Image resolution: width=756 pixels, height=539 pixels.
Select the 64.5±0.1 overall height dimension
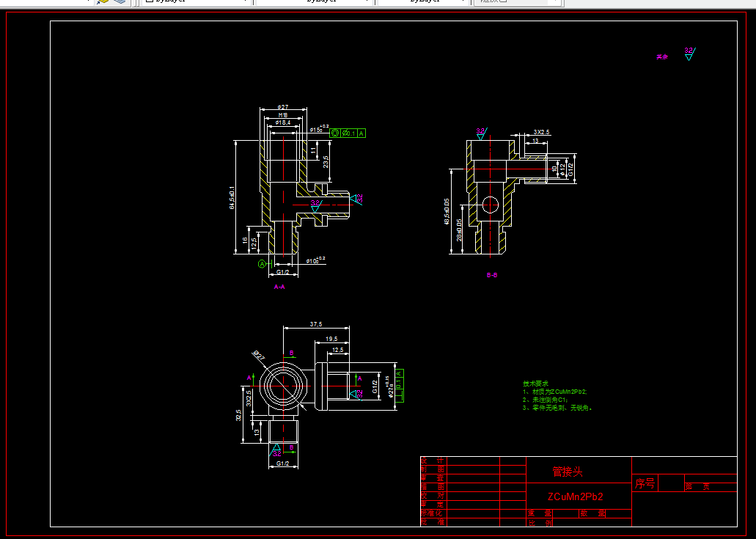(232, 197)
